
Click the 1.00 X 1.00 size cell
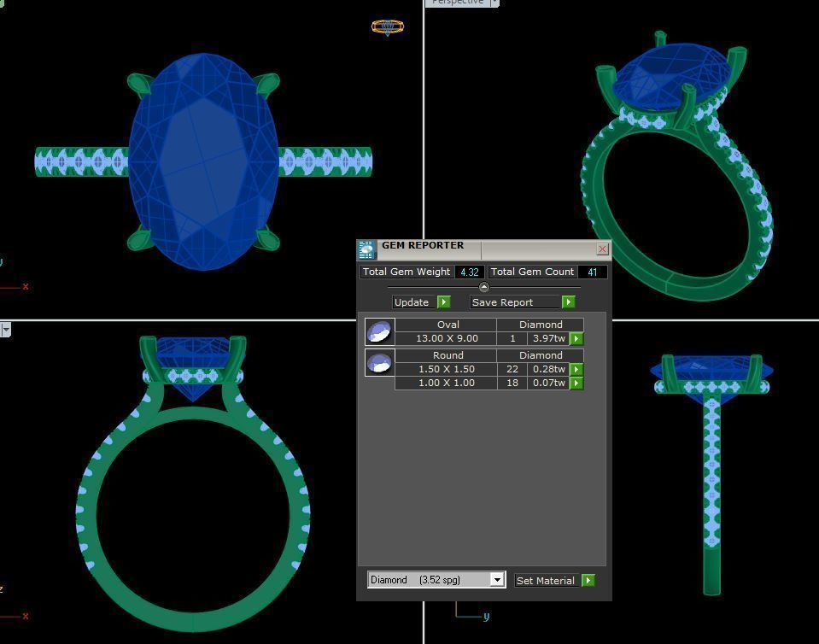447,383
